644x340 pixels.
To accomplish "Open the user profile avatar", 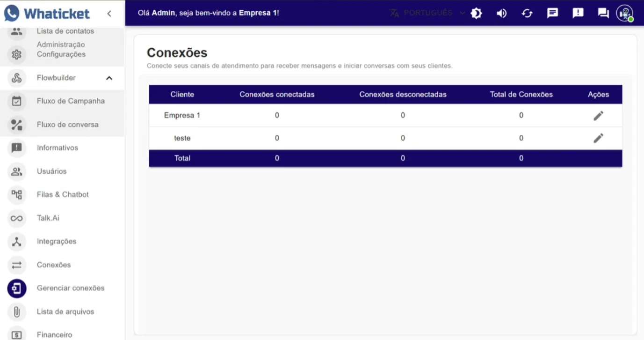I will tap(625, 13).
